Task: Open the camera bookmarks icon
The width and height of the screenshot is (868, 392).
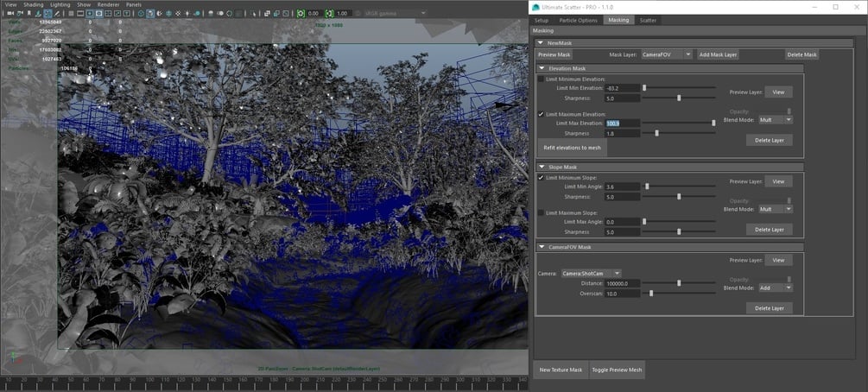Action: (31, 14)
